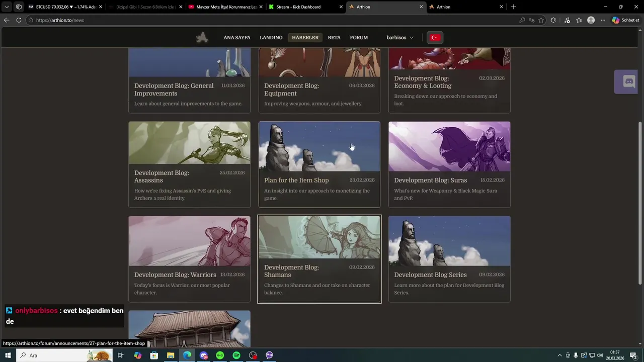Click the workspaces icon next to the tabs
The height and width of the screenshot is (362, 644).
coord(19,7)
